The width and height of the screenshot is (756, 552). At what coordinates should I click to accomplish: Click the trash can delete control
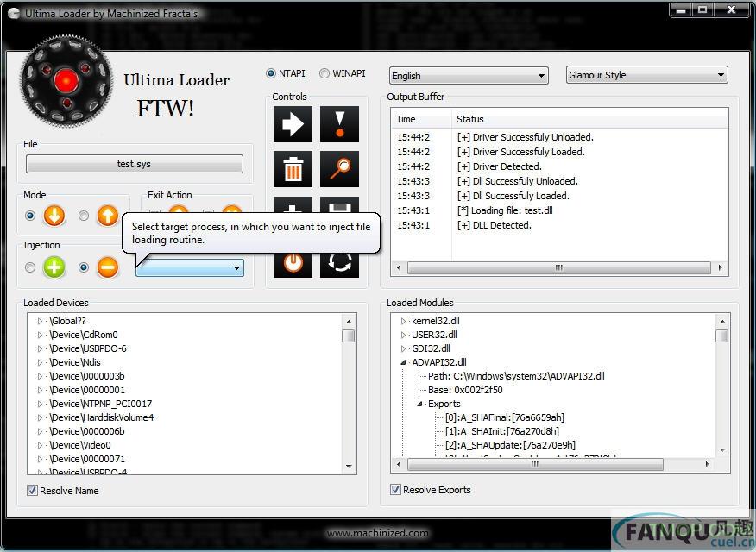click(293, 169)
